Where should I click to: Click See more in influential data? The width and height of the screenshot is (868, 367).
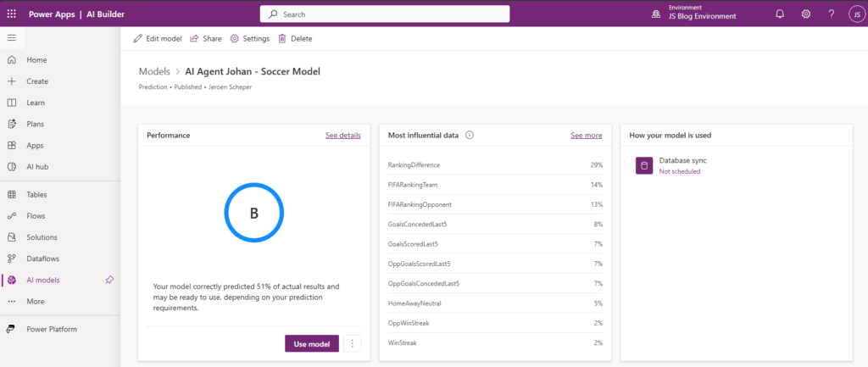coord(587,135)
